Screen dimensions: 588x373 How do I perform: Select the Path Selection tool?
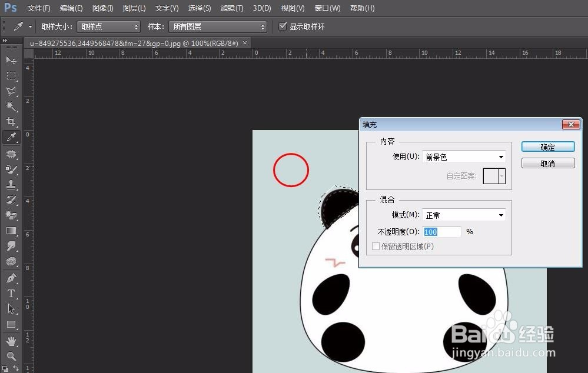click(11, 309)
